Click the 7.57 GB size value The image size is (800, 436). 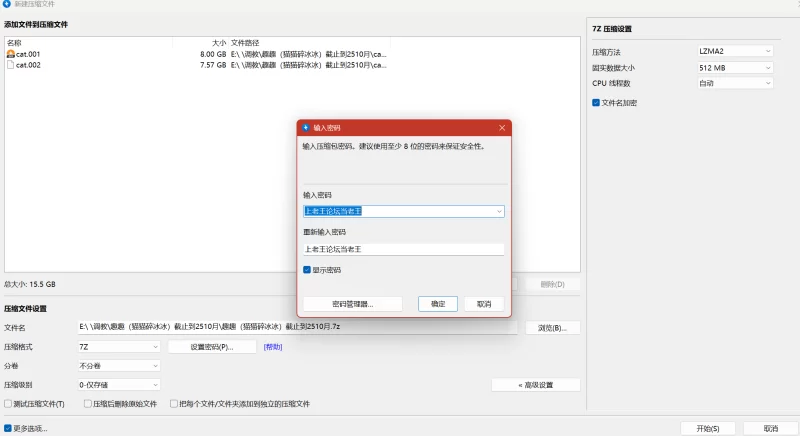[x=213, y=65]
